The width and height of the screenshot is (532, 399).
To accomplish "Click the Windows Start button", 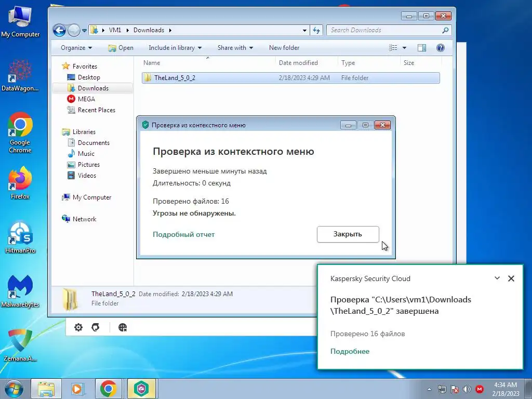I will [14, 389].
